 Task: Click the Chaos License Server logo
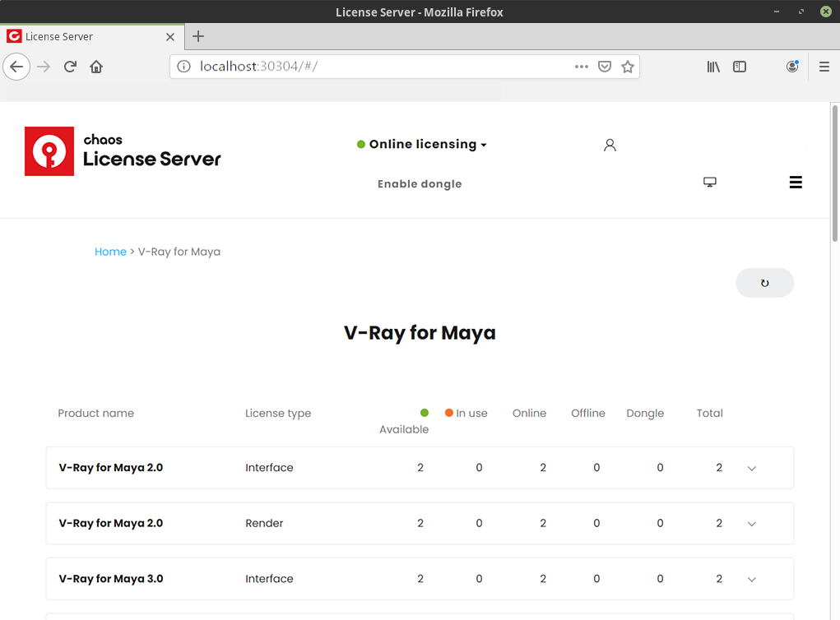point(123,151)
